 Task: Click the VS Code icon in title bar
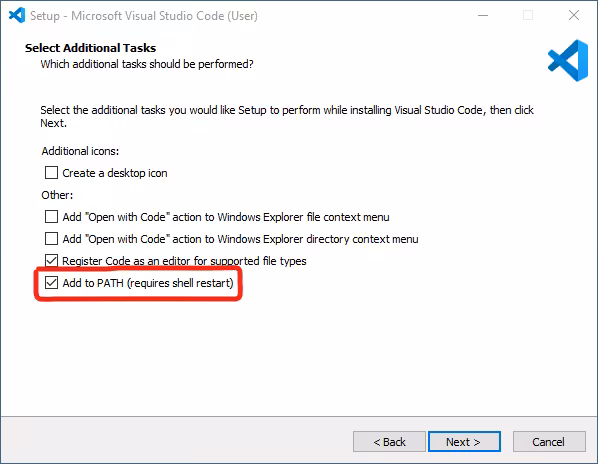click(17, 15)
